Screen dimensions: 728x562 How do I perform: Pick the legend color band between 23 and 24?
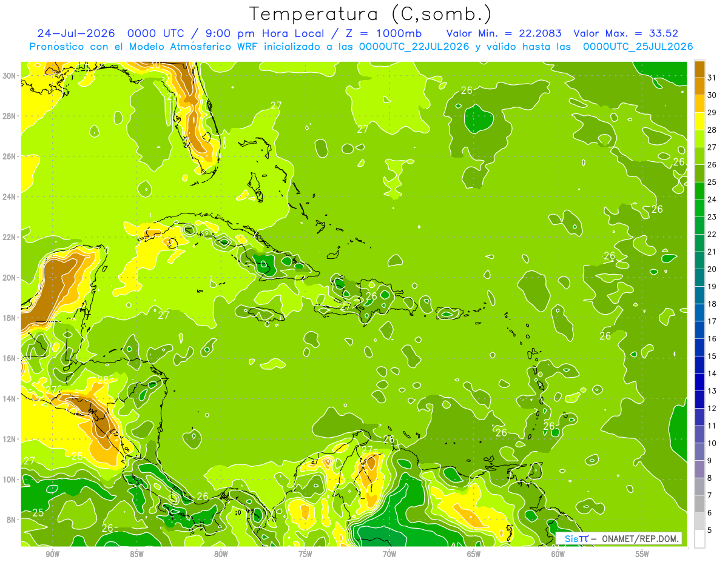point(699,207)
